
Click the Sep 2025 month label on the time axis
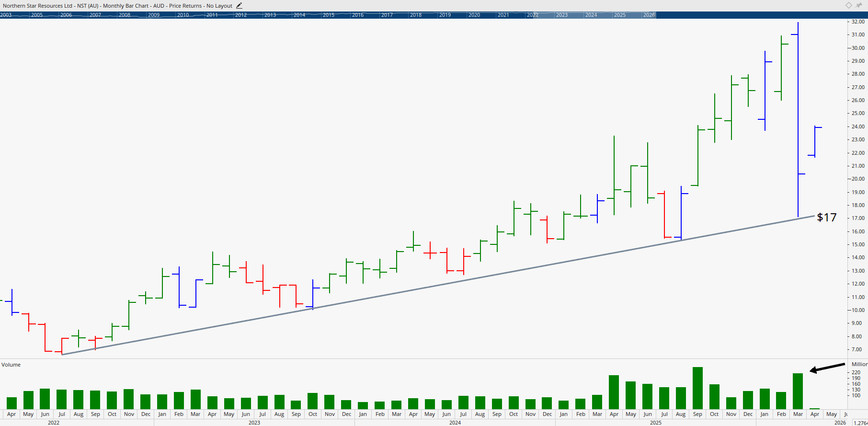697,414
